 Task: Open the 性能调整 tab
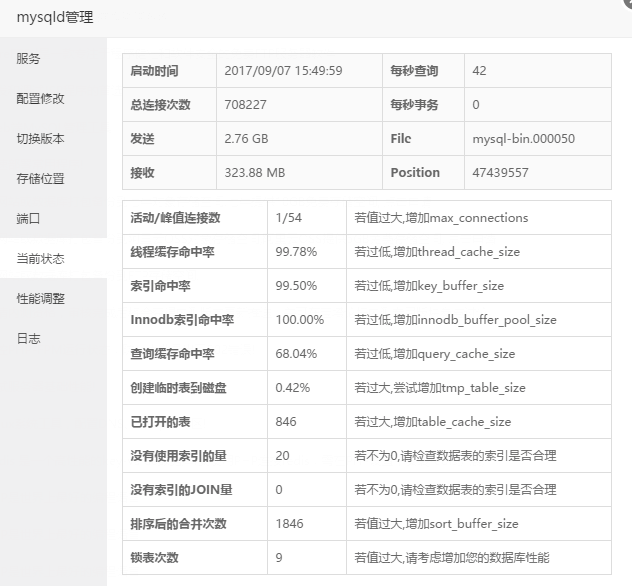[x=40, y=298]
